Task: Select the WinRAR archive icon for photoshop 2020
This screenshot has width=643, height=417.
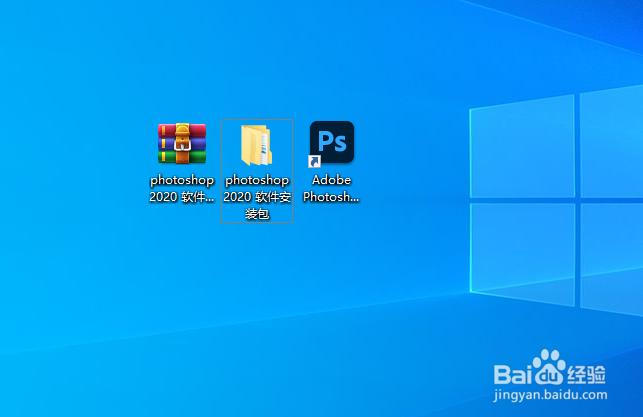Action: [x=182, y=144]
